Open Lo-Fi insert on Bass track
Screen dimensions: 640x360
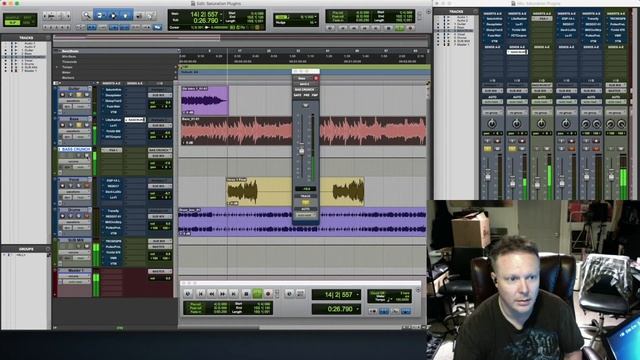point(113,126)
